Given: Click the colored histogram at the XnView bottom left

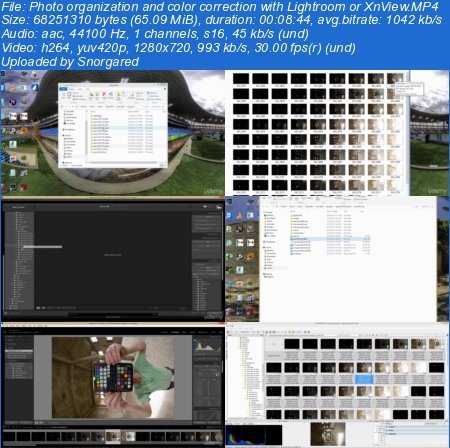Looking at the screenshot, I should coord(254,435).
